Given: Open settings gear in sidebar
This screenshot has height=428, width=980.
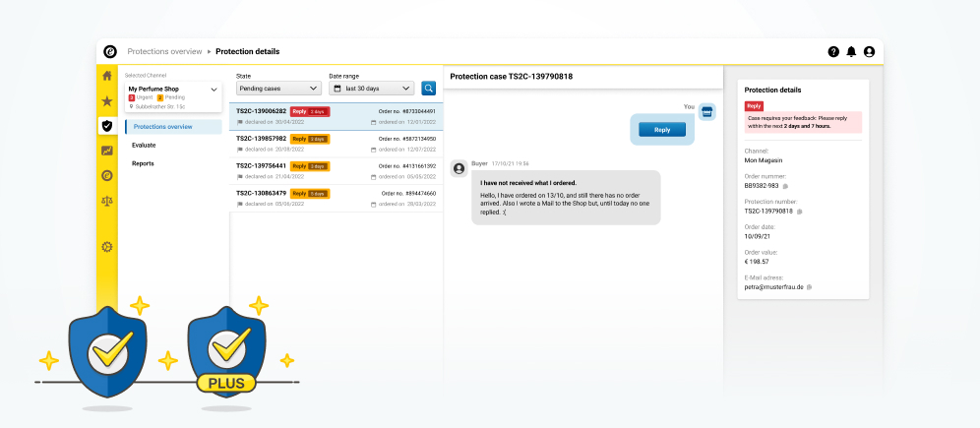Looking at the screenshot, I should 107,247.
